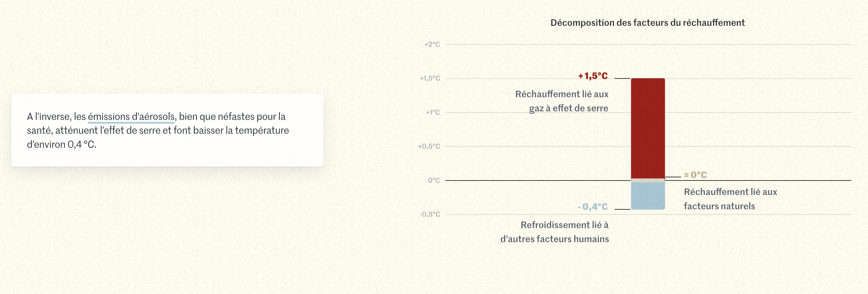Screen dimensions: 868x294
Task: Click the 'Réchauffement lié aux gaz à effet de serre' label
Action: 562,101
